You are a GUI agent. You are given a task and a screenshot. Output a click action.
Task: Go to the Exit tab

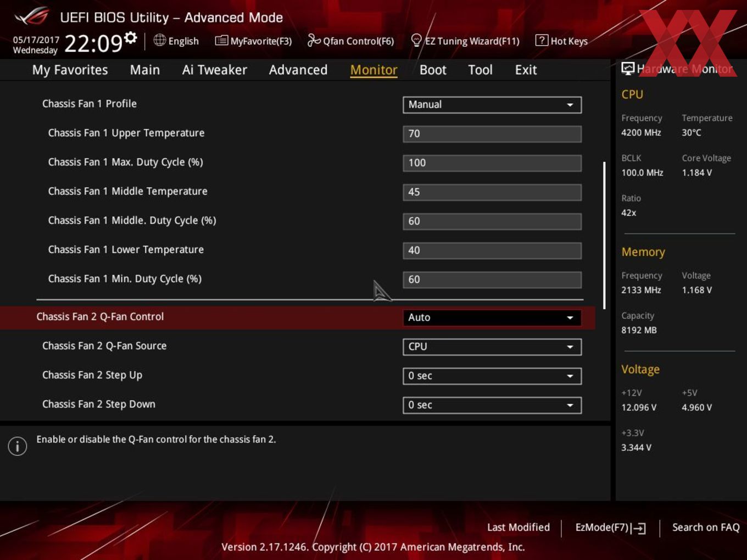coord(526,70)
